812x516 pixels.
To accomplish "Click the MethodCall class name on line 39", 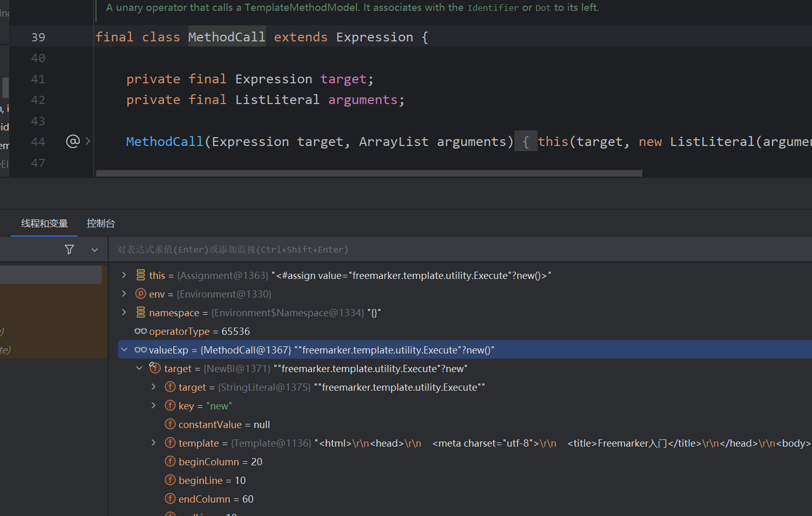I will (x=227, y=37).
